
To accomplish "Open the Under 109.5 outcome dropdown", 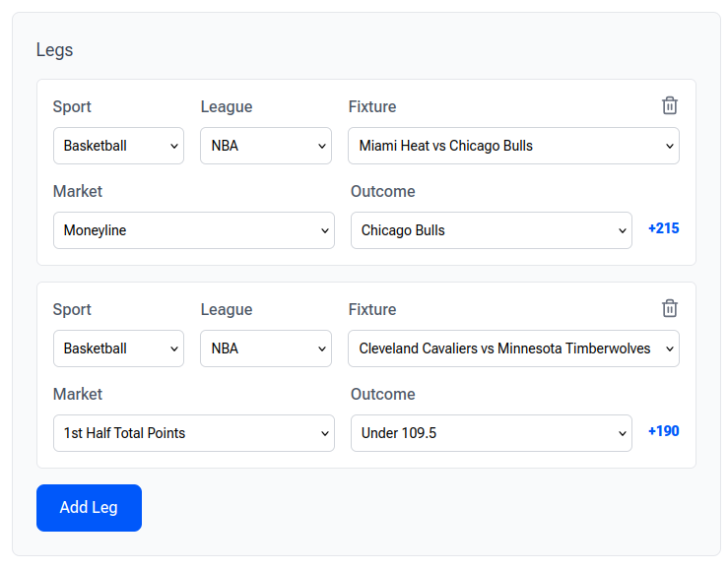I will [492, 433].
